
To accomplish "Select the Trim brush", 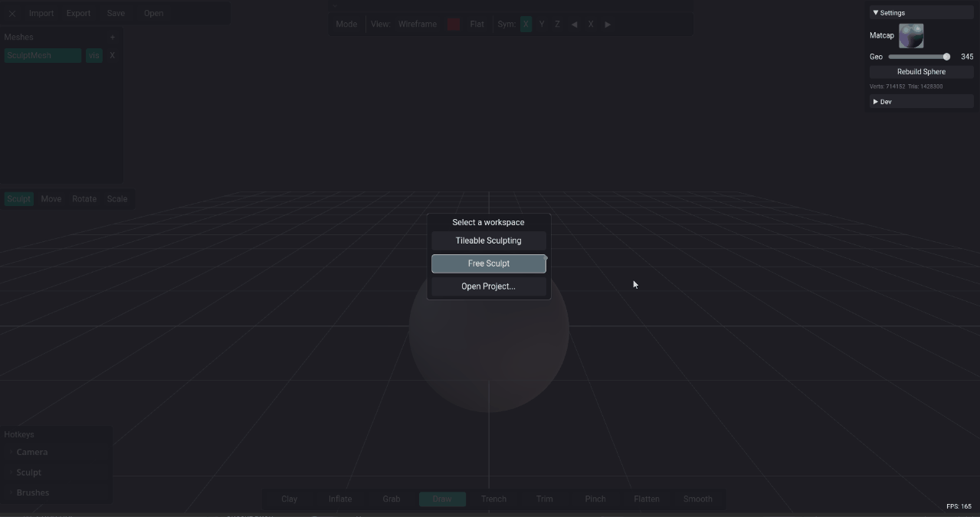I will click(545, 499).
